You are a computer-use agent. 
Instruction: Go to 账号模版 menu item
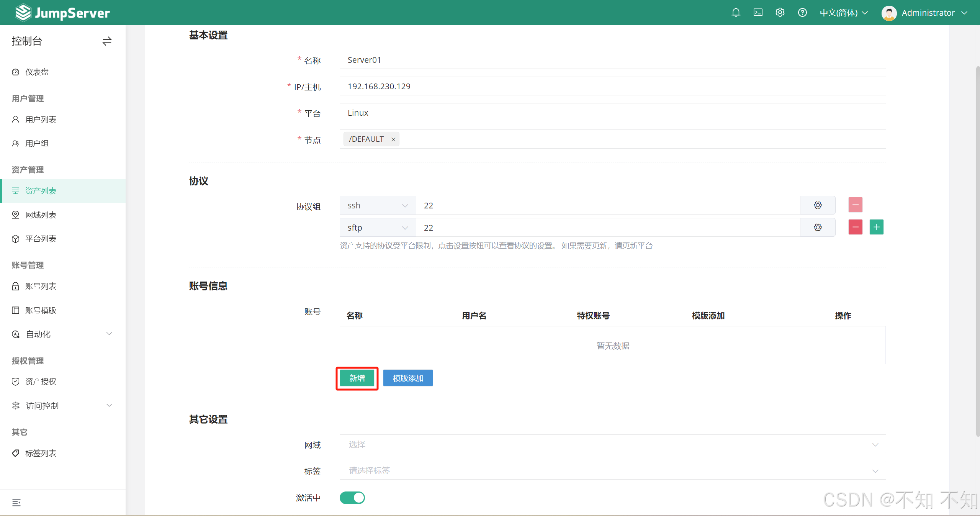click(41, 310)
